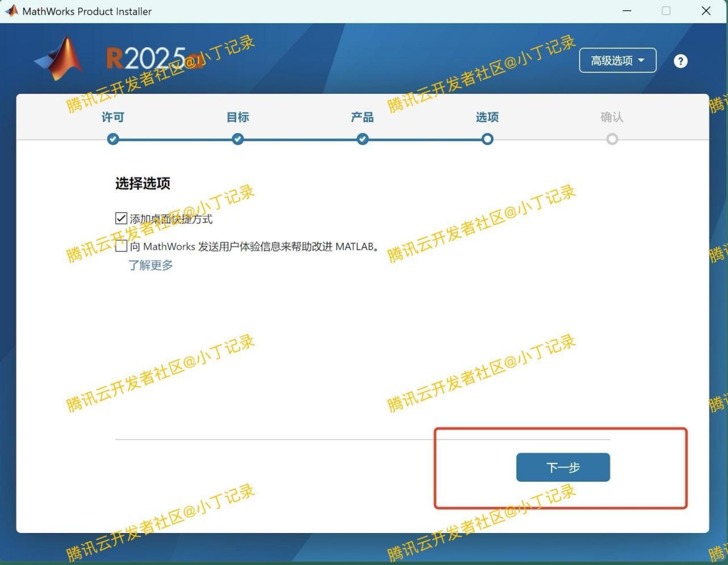Open the 了解更多 link
The height and width of the screenshot is (565, 728).
pos(150,265)
